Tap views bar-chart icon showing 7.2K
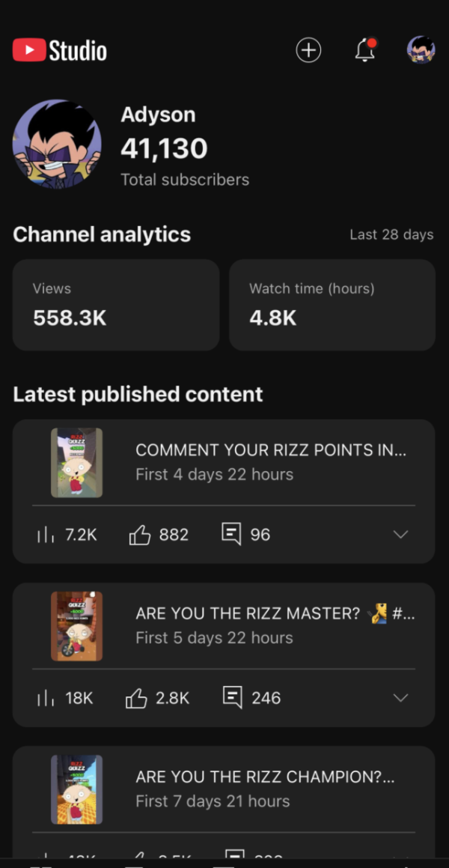449x868 pixels. [45, 535]
